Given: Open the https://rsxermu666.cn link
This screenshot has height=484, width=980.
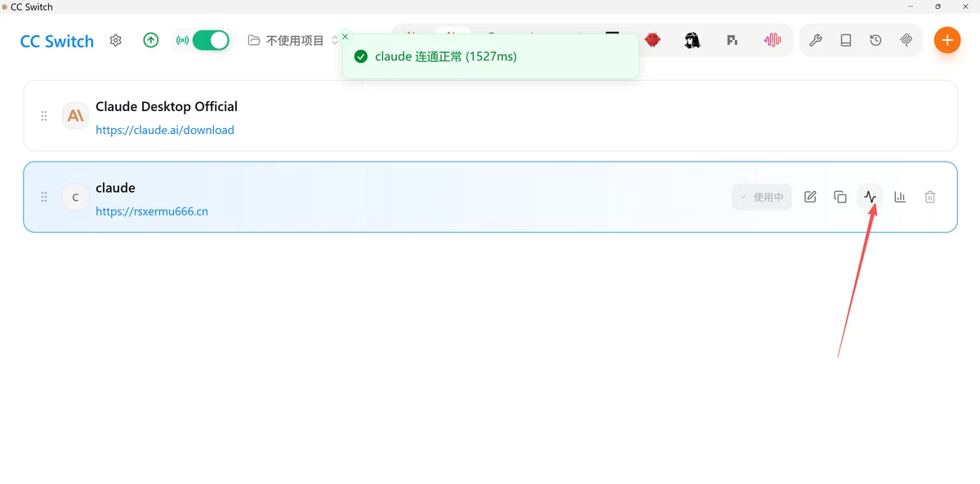Looking at the screenshot, I should (152, 211).
